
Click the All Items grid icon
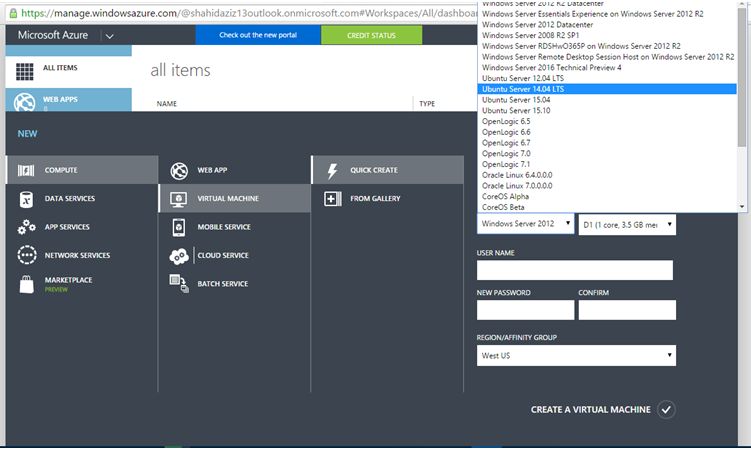tap(24, 72)
